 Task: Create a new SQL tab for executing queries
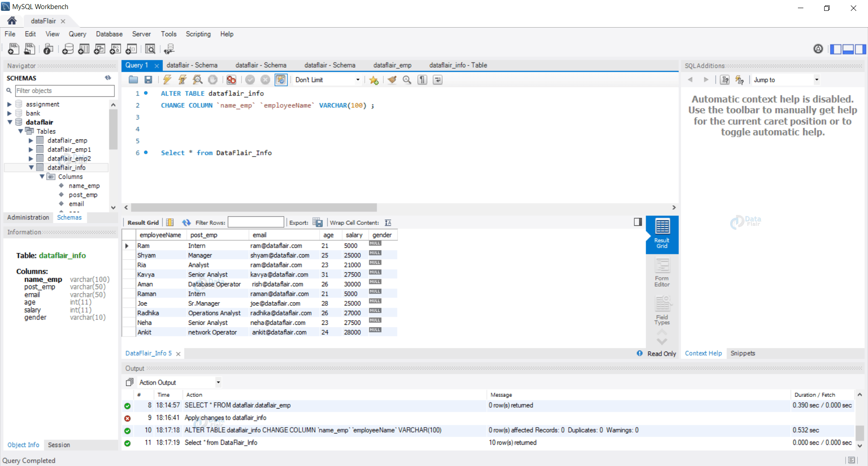coord(13,49)
